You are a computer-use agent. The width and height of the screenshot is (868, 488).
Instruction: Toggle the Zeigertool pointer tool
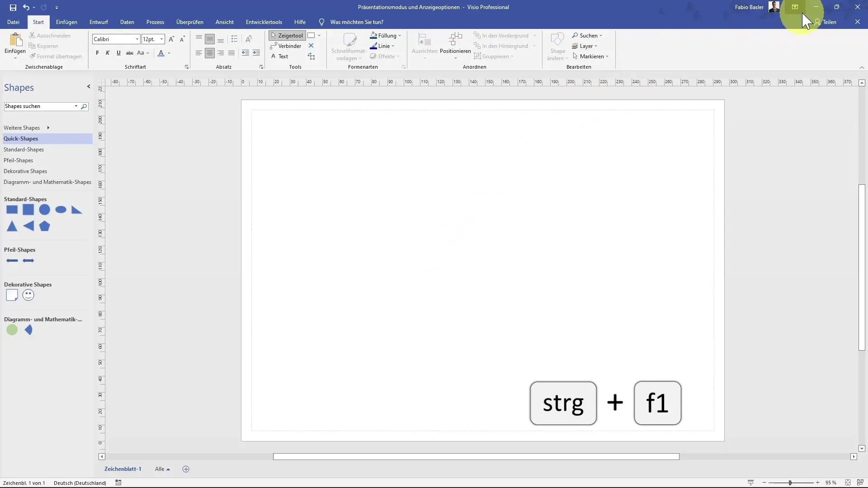coord(287,35)
